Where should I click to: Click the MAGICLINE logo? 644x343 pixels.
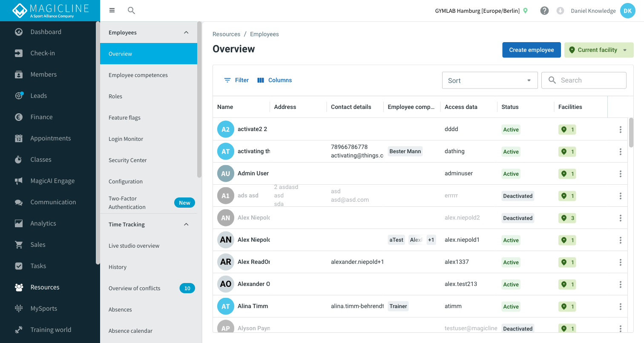[x=50, y=11]
